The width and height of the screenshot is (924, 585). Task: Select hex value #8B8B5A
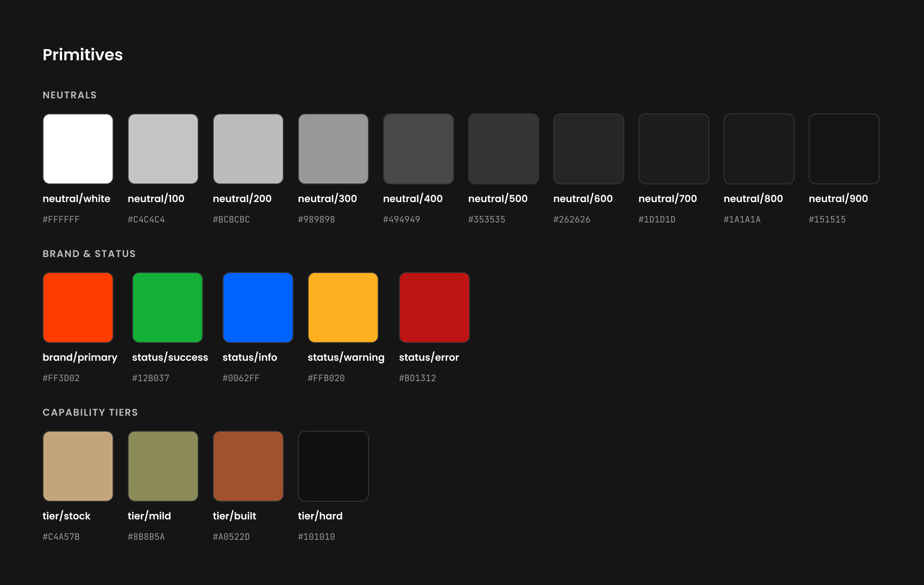[146, 537]
